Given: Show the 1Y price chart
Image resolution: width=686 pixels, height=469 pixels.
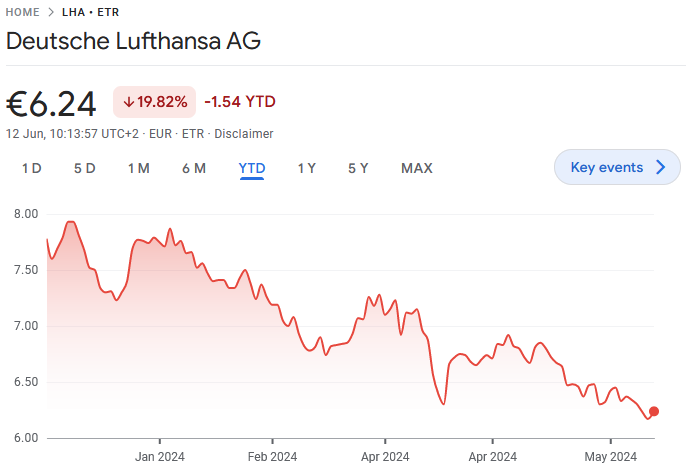Looking at the screenshot, I should 307,168.
